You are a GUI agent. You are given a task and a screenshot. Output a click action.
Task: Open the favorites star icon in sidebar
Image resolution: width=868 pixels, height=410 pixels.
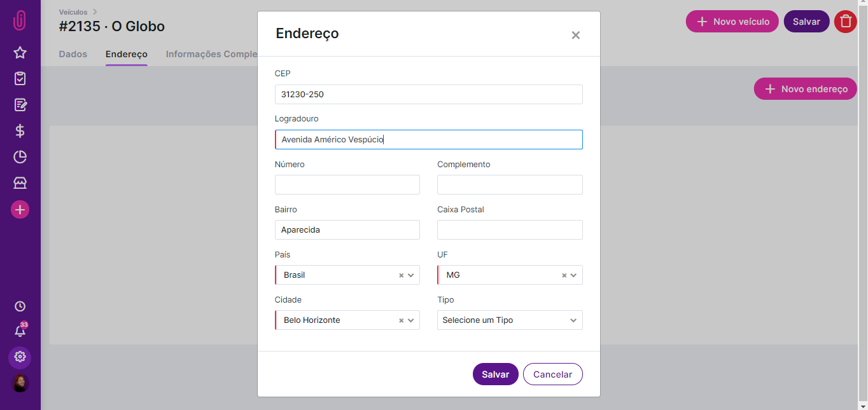(20, 53)
